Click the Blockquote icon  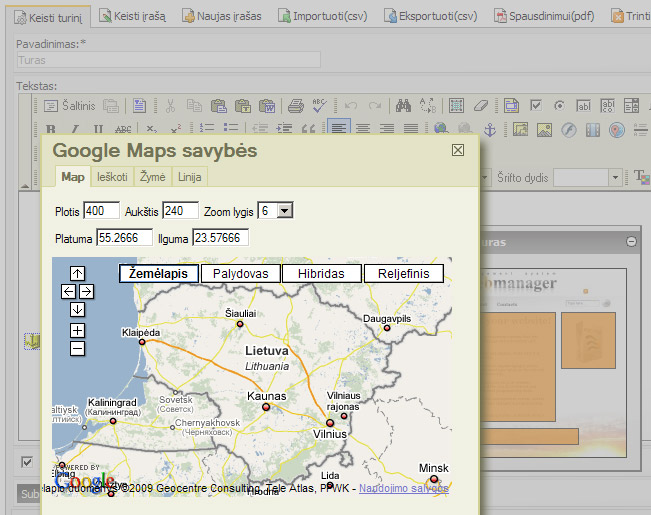pyautogui.click(x=308, y=129)
